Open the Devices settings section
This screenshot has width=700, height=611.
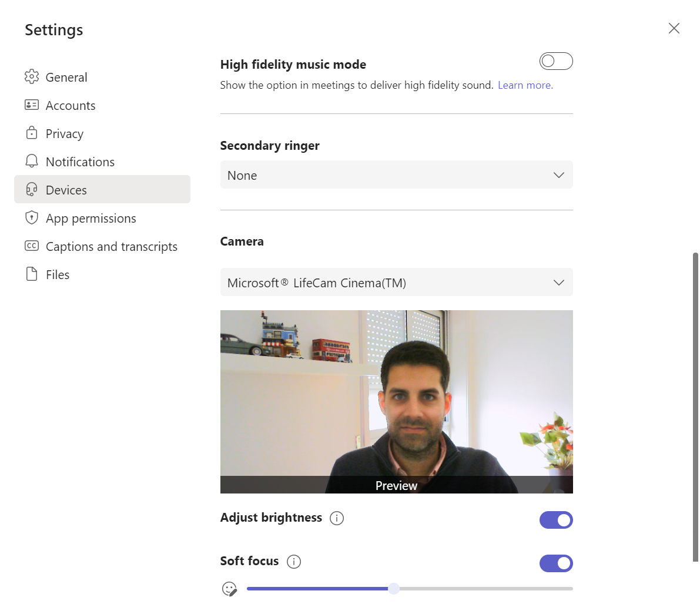tap(66, 190)
